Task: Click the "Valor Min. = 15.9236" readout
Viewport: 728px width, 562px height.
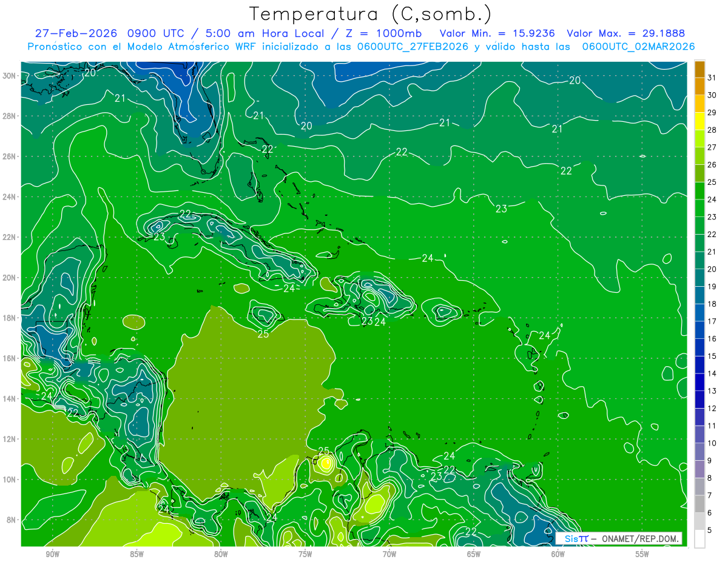Action: [x=497, y=33]
